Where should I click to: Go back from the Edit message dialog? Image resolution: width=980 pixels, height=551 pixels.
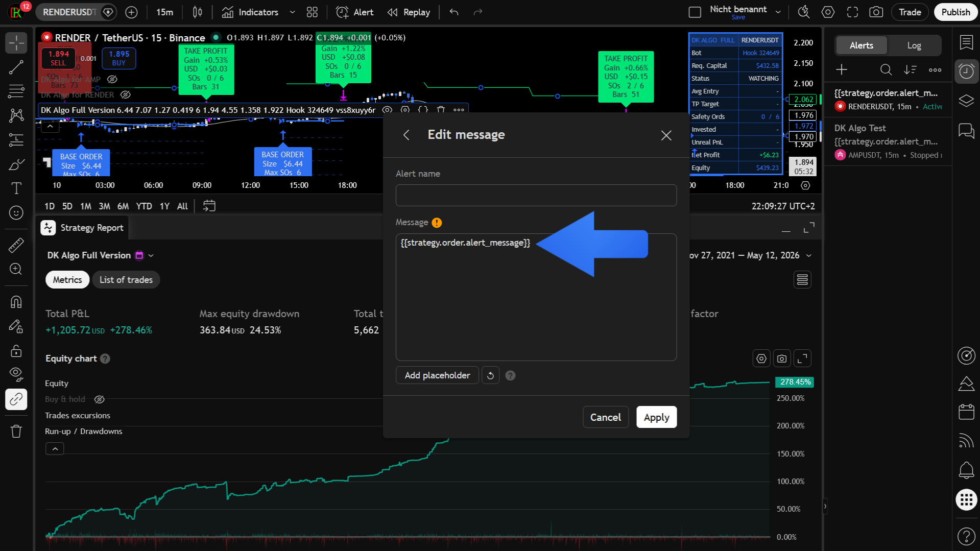point(407,135)
